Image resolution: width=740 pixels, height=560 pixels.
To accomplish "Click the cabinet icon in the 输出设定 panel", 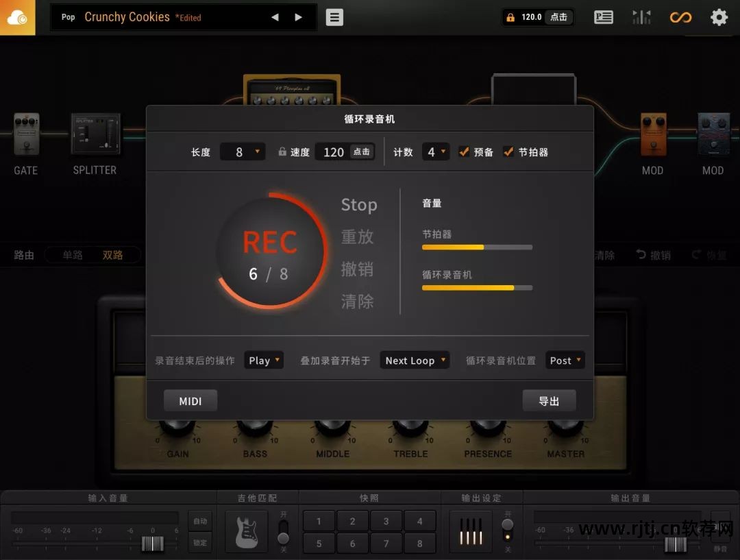I will (471, 531).
